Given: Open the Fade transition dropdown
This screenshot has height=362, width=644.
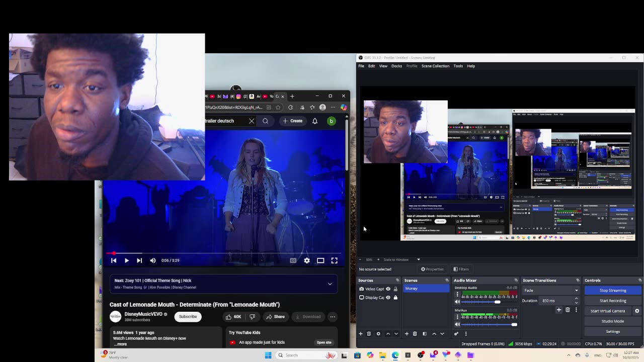Looking at the screenshot, I should 551,290.
